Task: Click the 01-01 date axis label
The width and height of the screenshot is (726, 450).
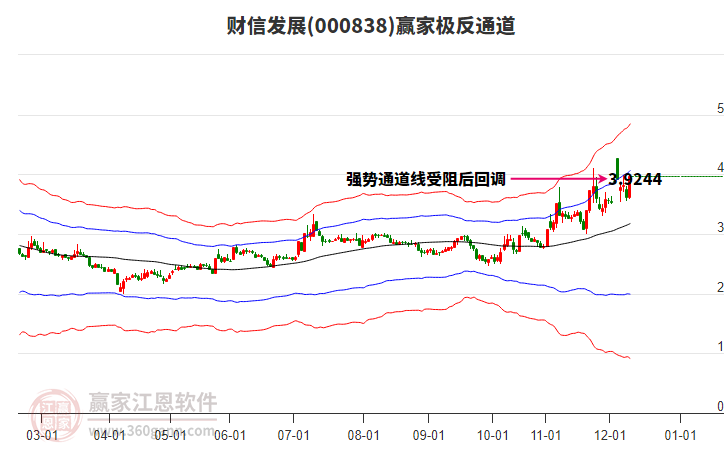Action: pos(680,435)
